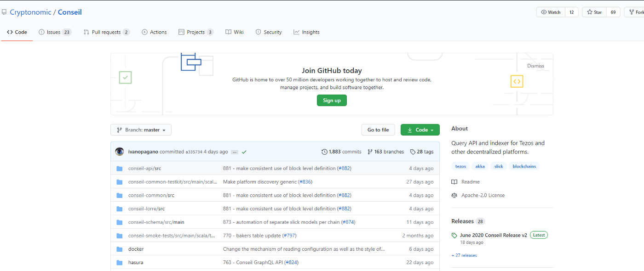
Task: Click the Star button
Action: point(594,12)
